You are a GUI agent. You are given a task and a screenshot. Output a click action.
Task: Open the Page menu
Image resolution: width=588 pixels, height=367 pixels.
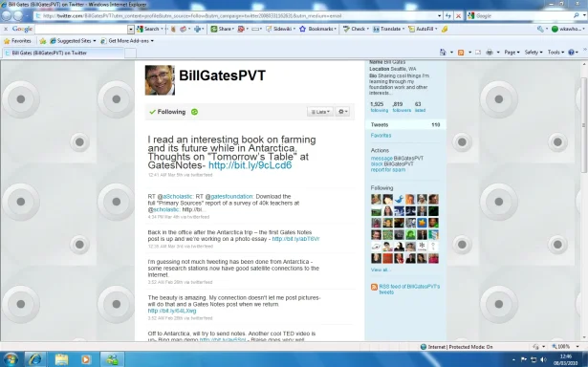pyautogui.click(x=512, y=53)
